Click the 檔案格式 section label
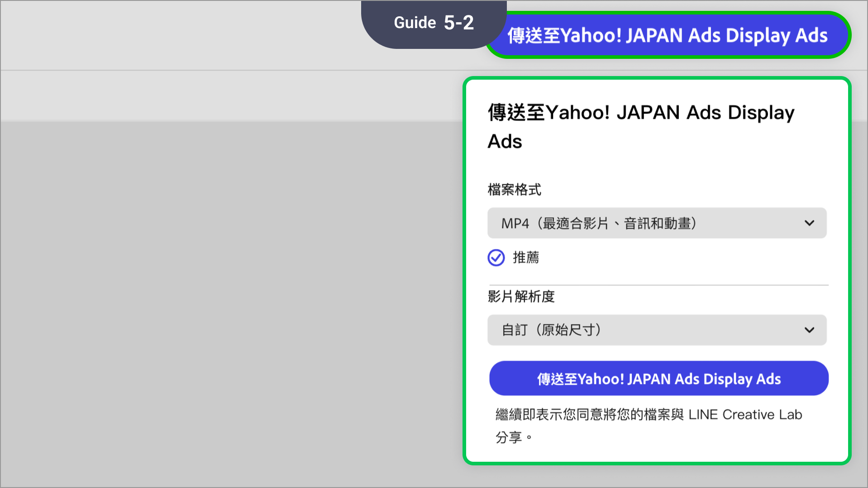868x488 pixels. (514, 190)
